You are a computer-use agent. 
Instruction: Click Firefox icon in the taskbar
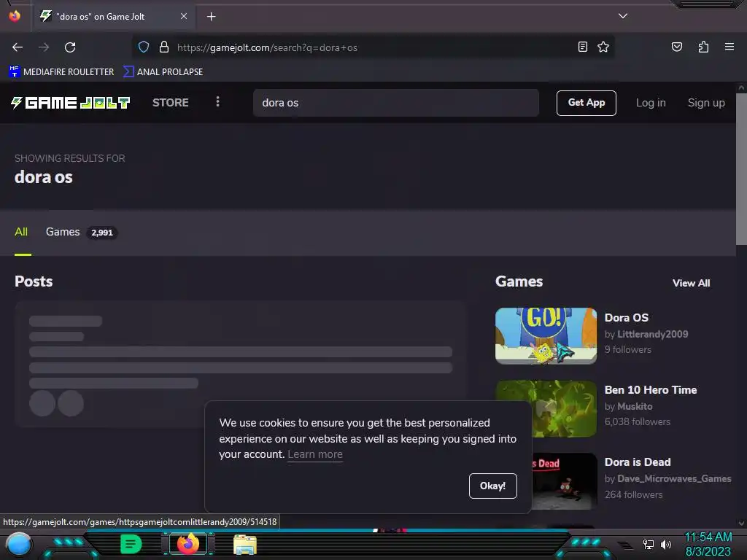click(187, 544)
